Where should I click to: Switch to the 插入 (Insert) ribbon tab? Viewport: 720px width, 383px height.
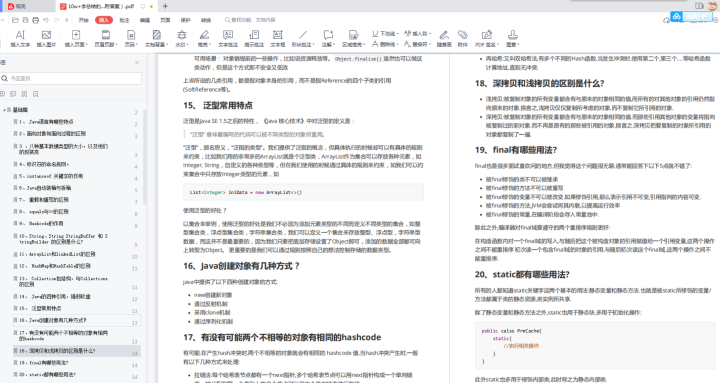104,20
